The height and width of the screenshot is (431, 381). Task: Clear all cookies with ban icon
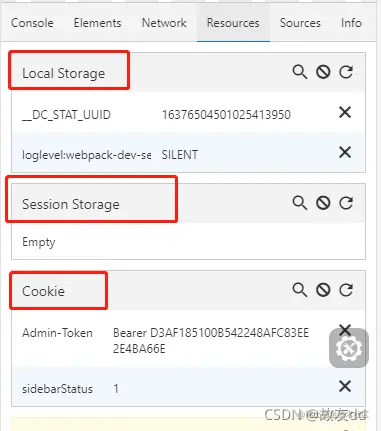(323, 290)
